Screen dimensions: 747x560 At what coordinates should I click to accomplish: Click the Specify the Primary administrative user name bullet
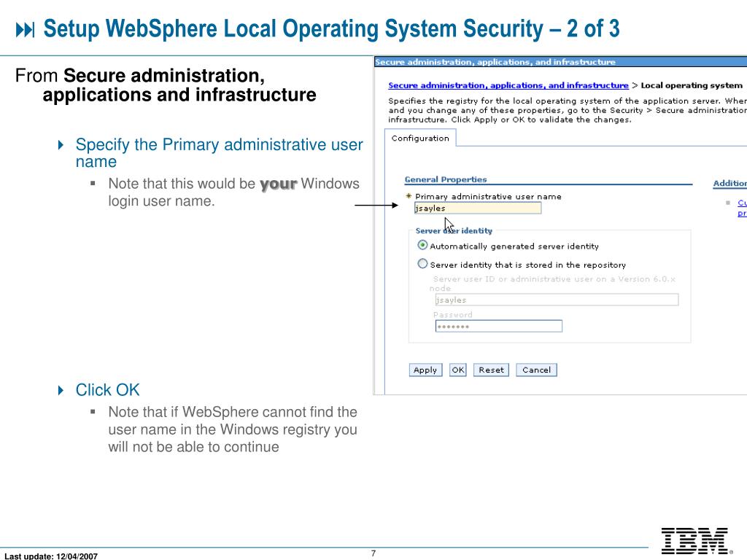click(x=219, y=153)
